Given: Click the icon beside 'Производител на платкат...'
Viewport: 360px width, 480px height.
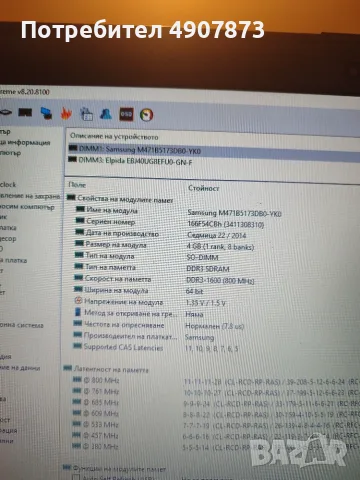Looking at the screenshot, I should [x=77, y=334].
